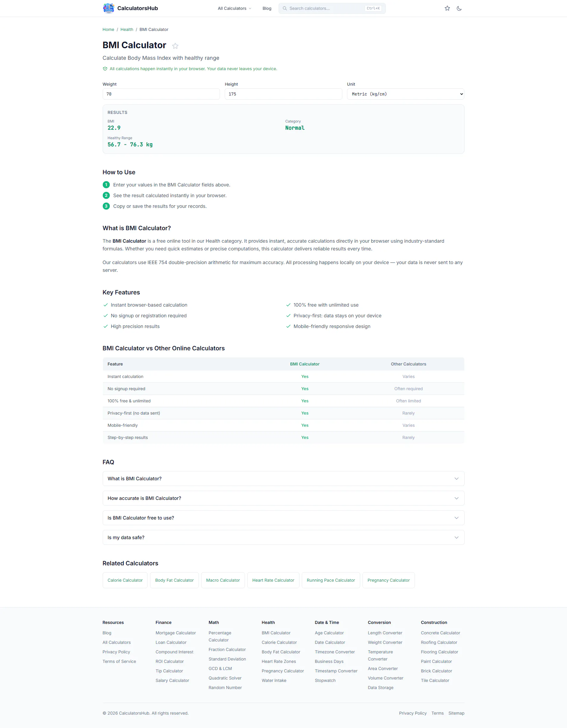This screenshot has height=728, width=567.
Task: Open the Macro Calculator related link
Action: [223, 580]
